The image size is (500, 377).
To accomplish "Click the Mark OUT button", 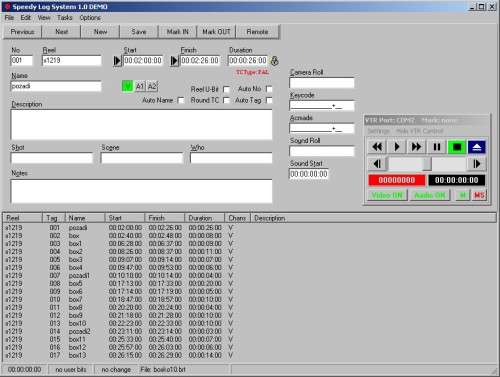I will (216, 32).
